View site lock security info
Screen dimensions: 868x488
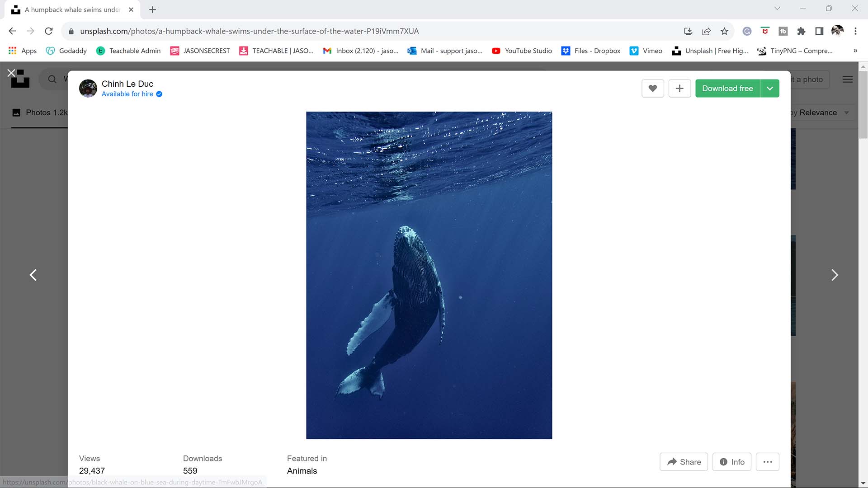tap(71, 31)
